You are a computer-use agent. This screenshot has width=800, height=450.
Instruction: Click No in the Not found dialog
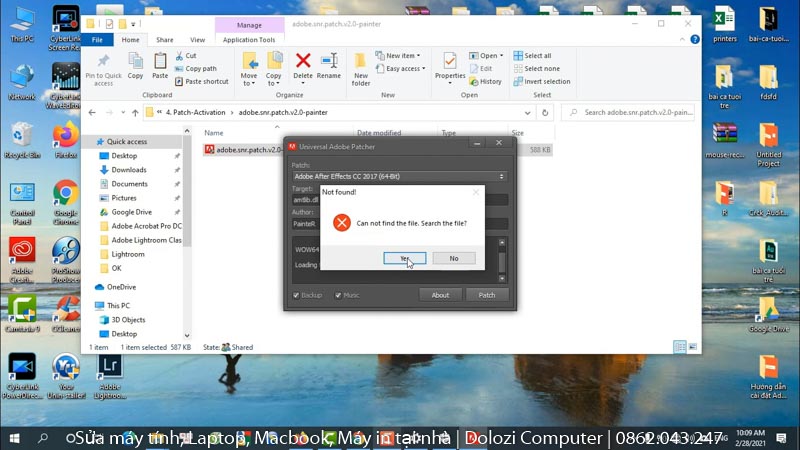[x=454, y=258]
